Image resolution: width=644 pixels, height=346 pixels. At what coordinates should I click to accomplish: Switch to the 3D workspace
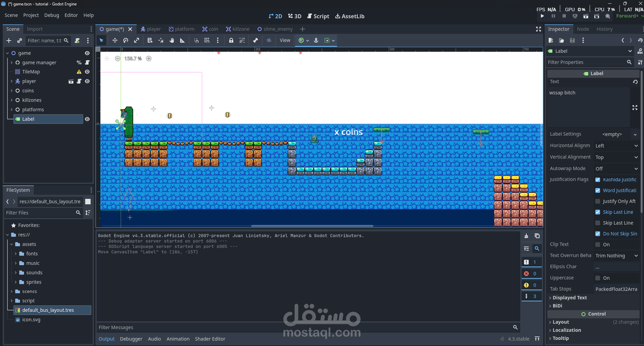pos(294,16)
